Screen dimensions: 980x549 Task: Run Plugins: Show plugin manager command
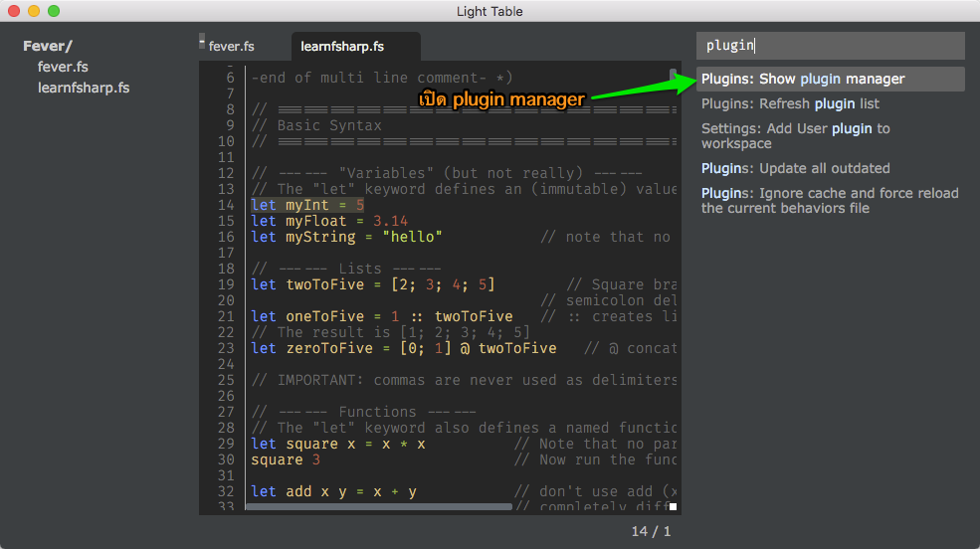click(830, 79)
